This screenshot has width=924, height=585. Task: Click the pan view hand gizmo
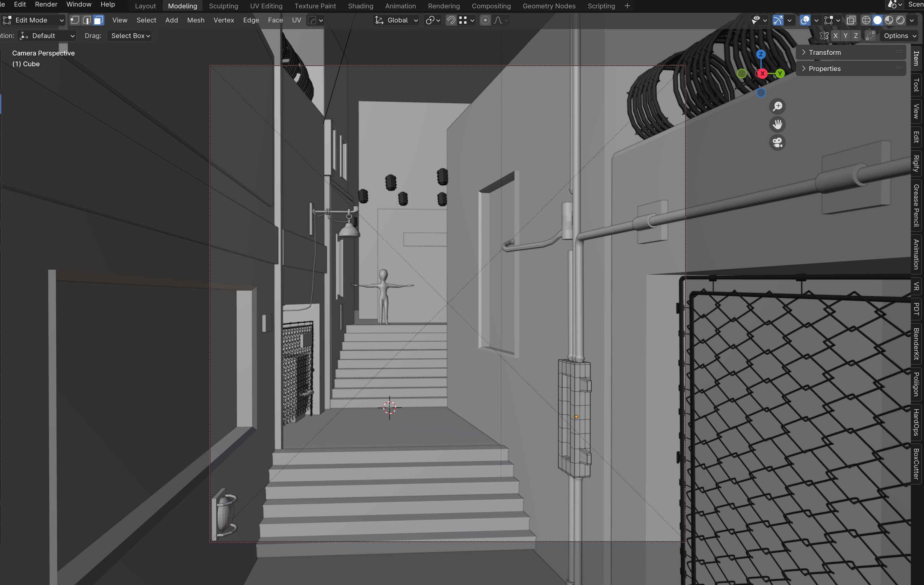point(777,124)
